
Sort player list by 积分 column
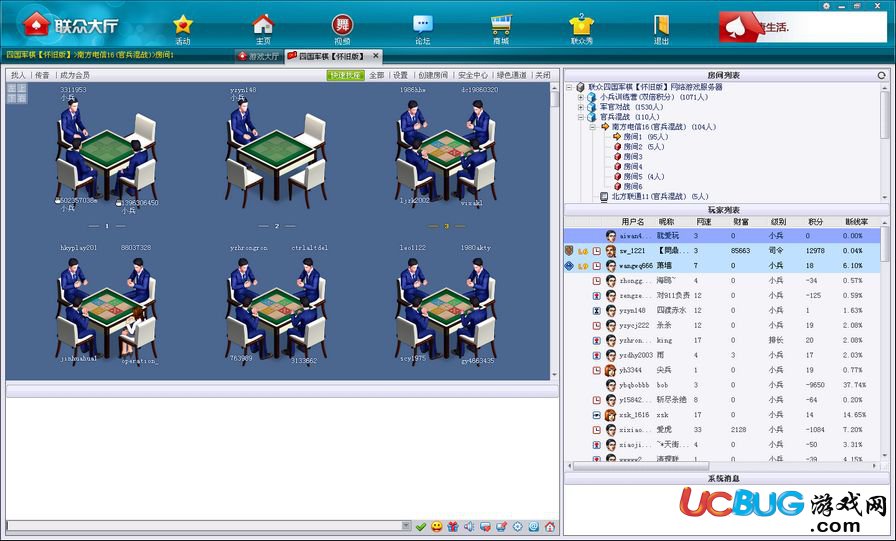[x=815, y=222]
